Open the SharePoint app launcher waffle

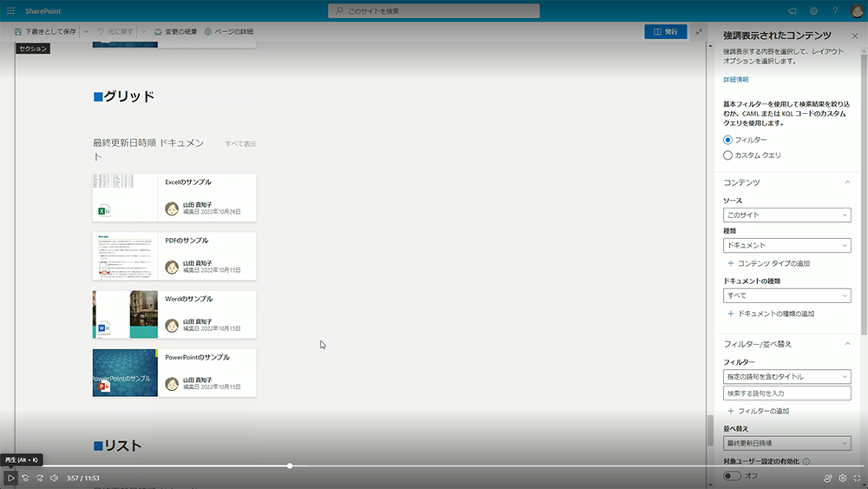coord(10,10)
